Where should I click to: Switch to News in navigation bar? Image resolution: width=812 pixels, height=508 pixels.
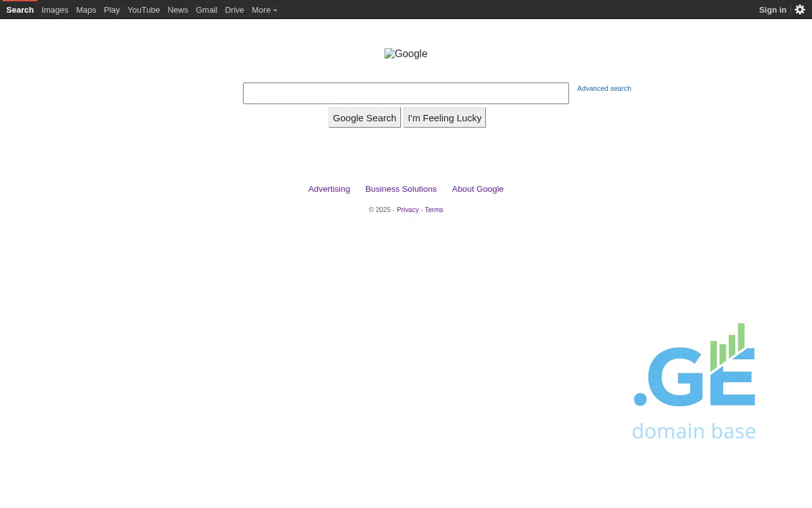click(178, 10)
